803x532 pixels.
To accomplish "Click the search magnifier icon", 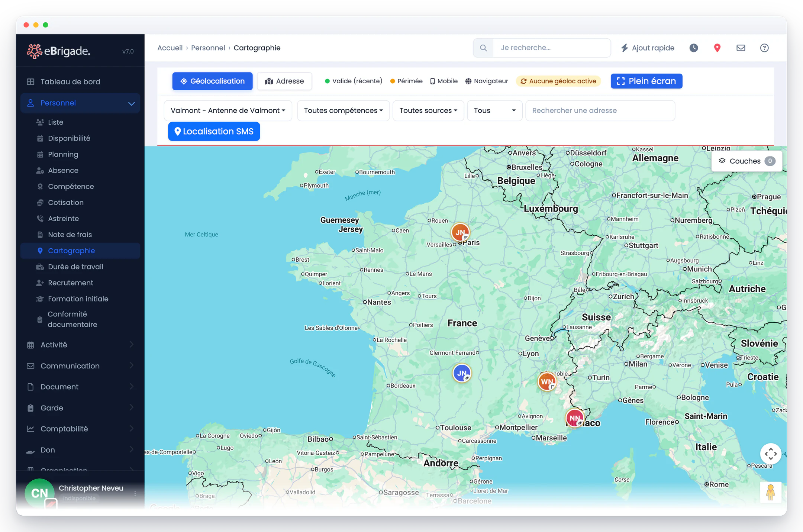I will pyautogui.click(x=483, y=48).
